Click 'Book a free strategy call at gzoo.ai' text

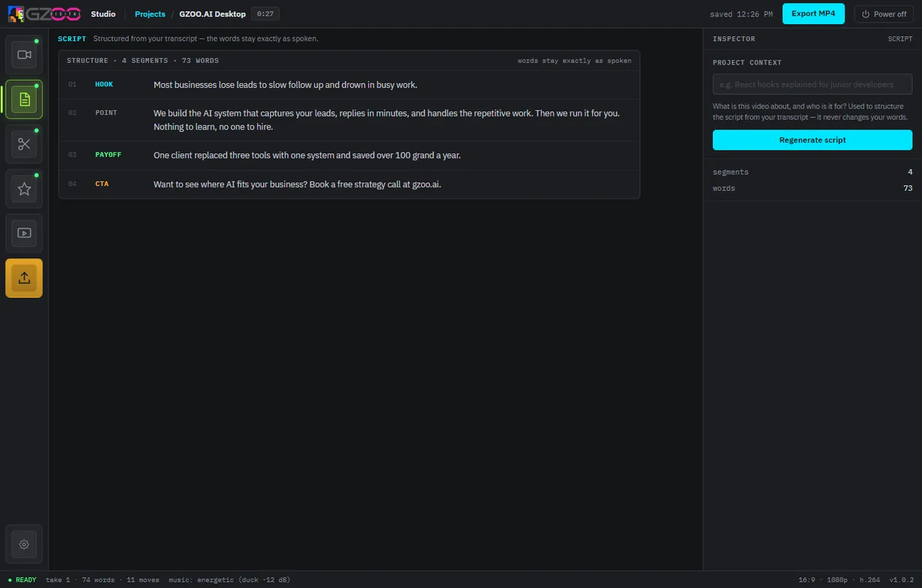coord(375,184)
